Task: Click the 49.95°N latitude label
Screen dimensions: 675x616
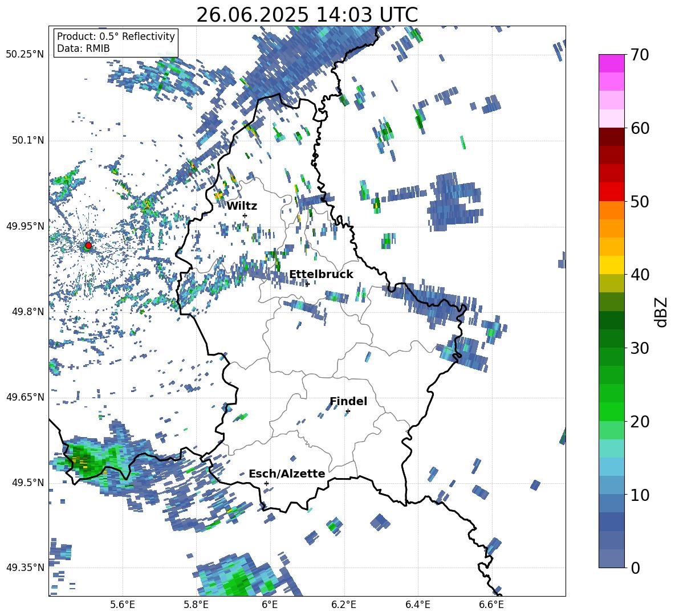Action: pos(25,226)
